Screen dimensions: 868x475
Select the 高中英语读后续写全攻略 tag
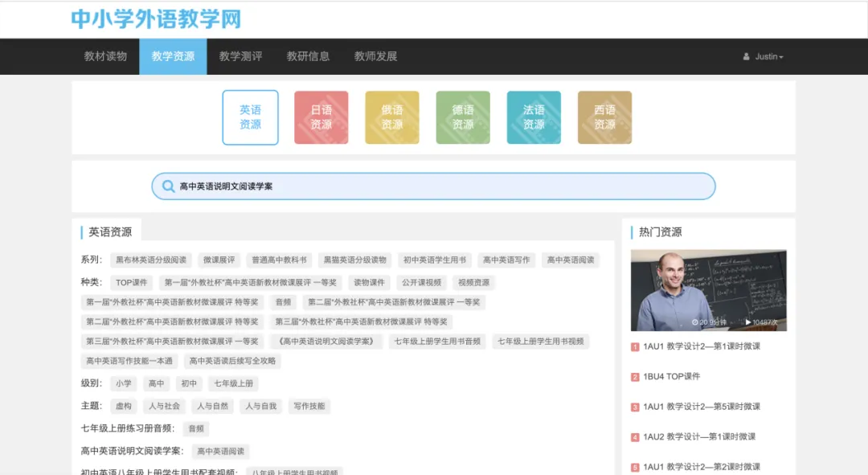pyautogui.click(x=232, y=361)
